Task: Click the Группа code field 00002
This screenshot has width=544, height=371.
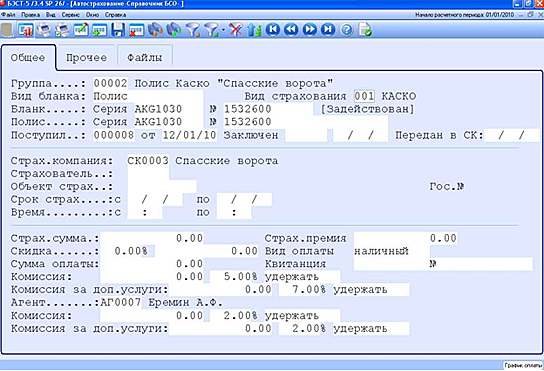Action: (110, 83)
